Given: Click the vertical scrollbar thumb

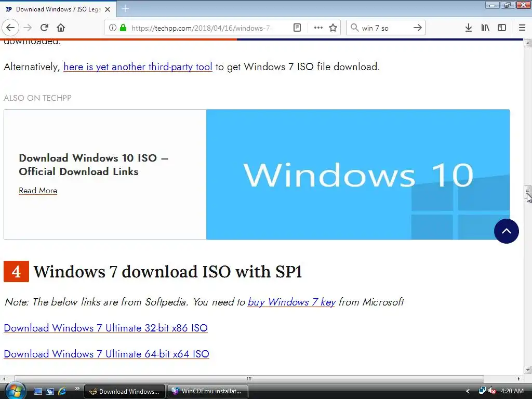Looking at the screenshot, I should point(527,192).
